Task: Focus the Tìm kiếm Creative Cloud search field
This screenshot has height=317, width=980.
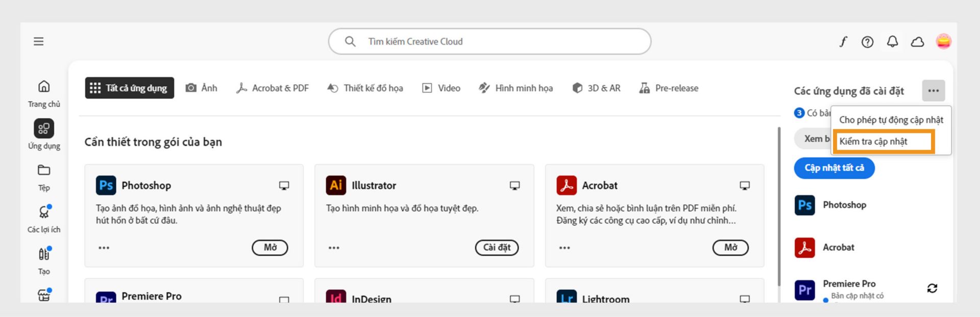Action: point(489,41)
